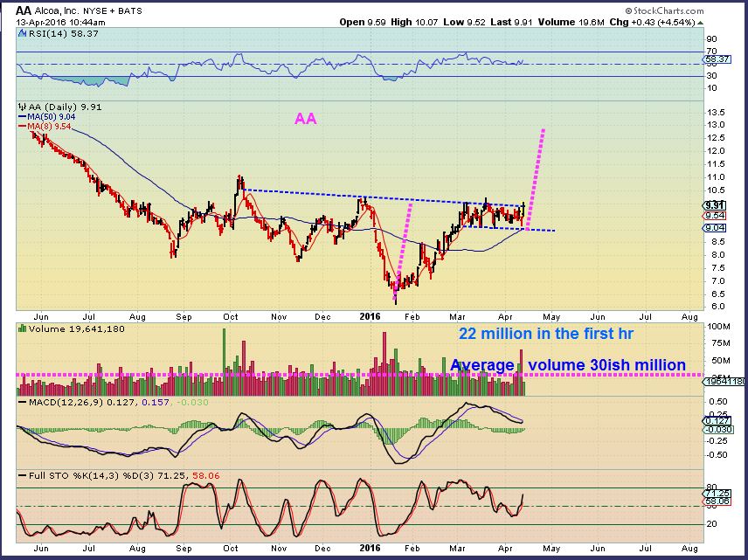Click the pink 'AA' chart annotation

pyautogui.click(x=305, y=118)
